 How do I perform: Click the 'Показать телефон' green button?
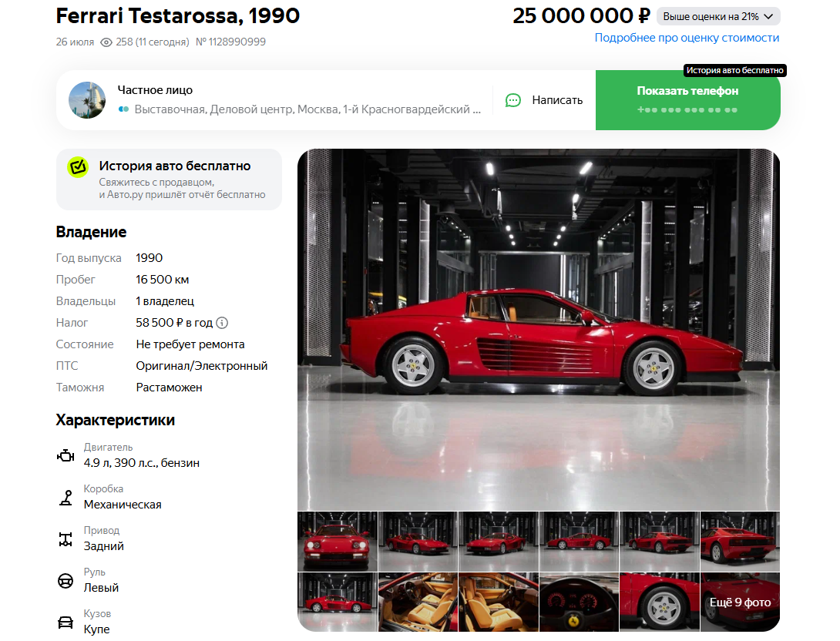coord(688,100)
